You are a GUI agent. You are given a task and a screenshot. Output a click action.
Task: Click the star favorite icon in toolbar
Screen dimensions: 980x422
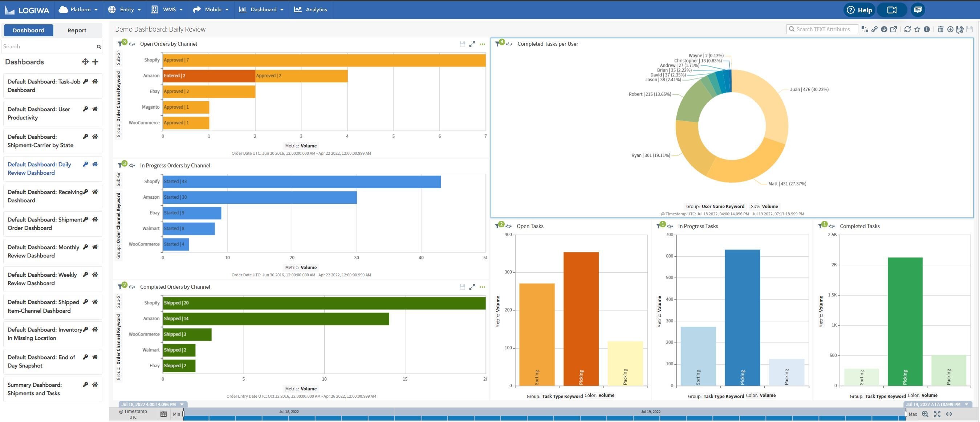(x=917, y=29)
